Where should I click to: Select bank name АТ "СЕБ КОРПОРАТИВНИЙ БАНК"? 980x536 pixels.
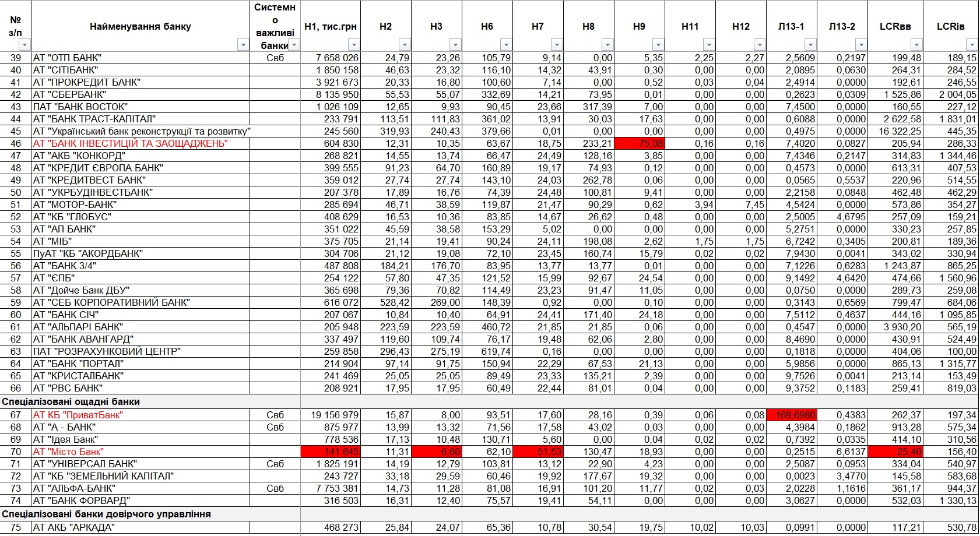[x=112, y=302]
